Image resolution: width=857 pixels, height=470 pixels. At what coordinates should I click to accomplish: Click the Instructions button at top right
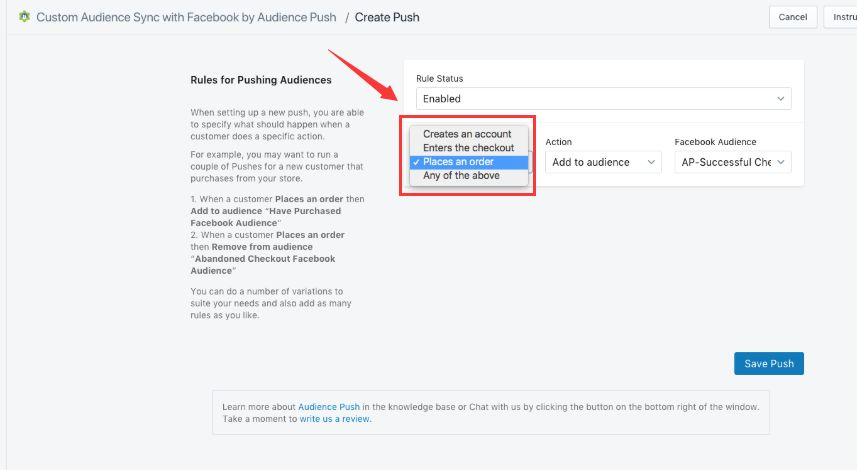[841, 17]
